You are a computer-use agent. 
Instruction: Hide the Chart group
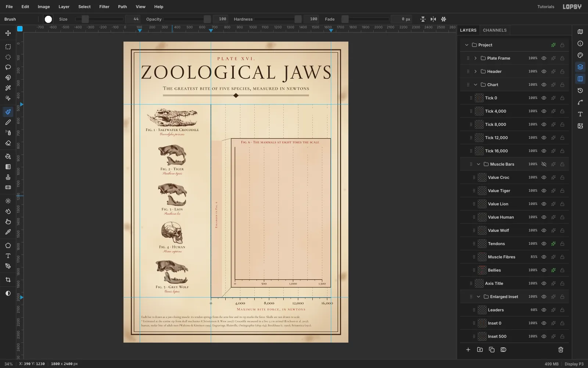544,85
